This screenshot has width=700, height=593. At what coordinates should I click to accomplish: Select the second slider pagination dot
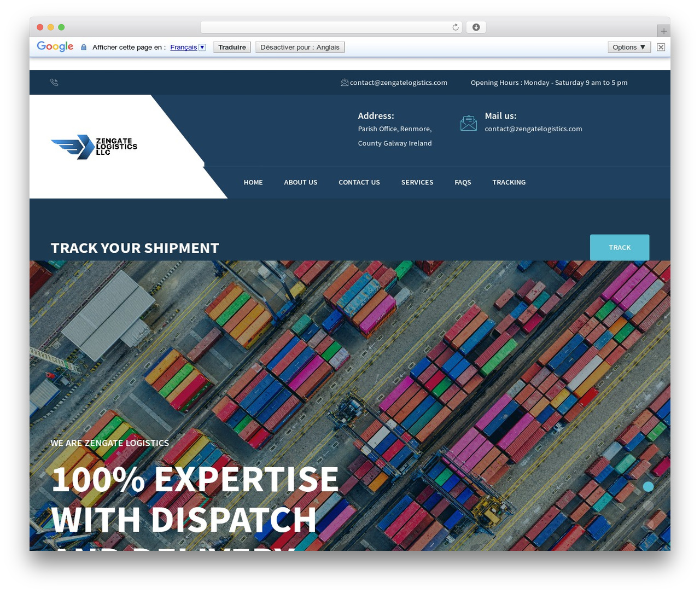[648, 505]
